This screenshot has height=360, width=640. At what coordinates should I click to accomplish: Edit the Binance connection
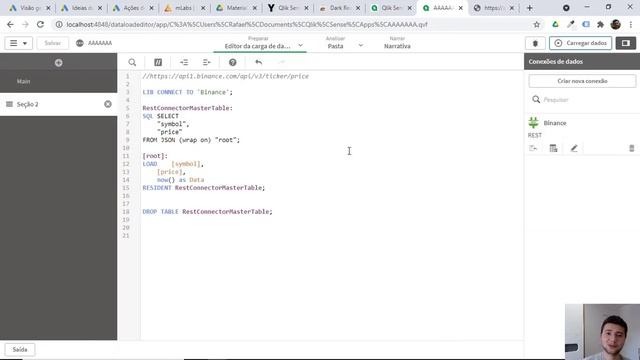(574, 149)
